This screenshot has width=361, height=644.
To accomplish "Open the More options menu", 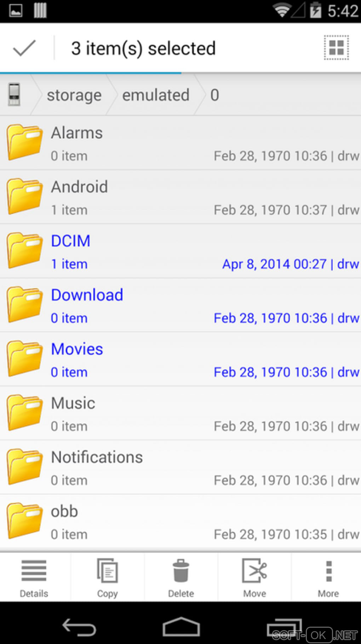I will click(328, 577).
